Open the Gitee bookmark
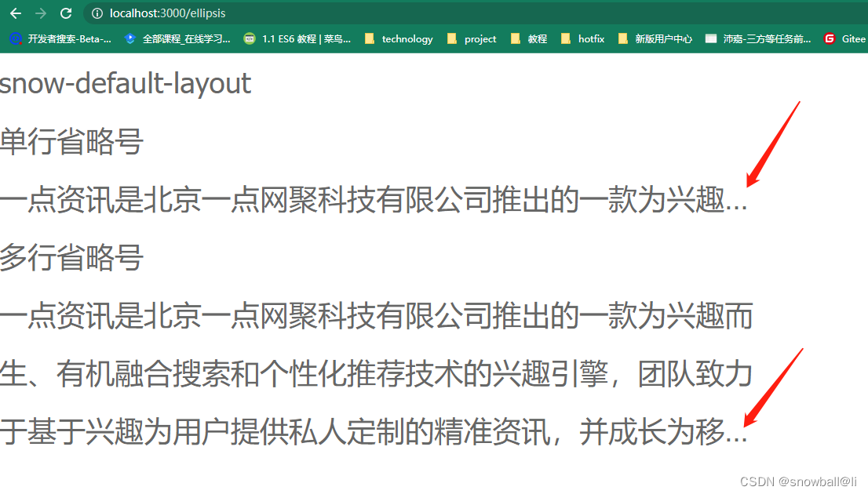The height and width of the screenshot is (494, 868). click(x=844, y=38)
